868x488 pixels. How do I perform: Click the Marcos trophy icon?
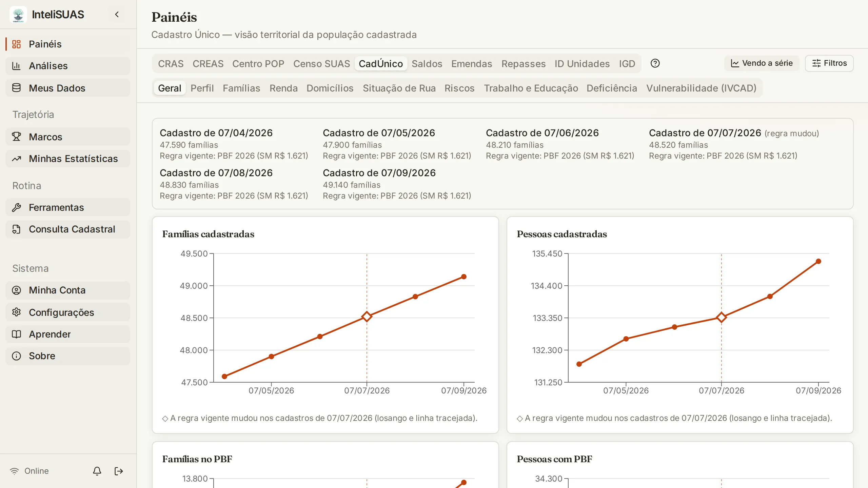click(16, 137)
